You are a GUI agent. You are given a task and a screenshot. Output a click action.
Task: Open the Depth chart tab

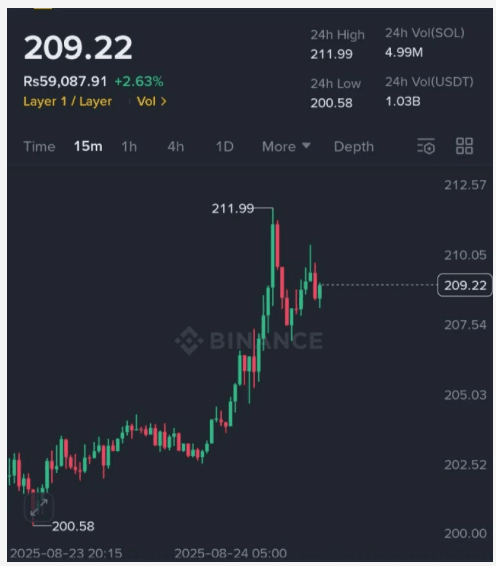(354, 147)
